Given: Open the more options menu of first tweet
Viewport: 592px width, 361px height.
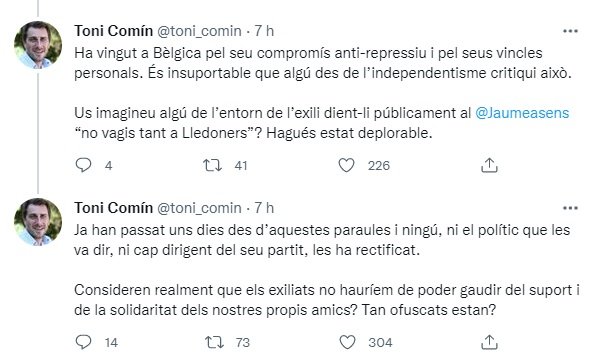Looking at the screenshot, I should [x=570, y=31].
